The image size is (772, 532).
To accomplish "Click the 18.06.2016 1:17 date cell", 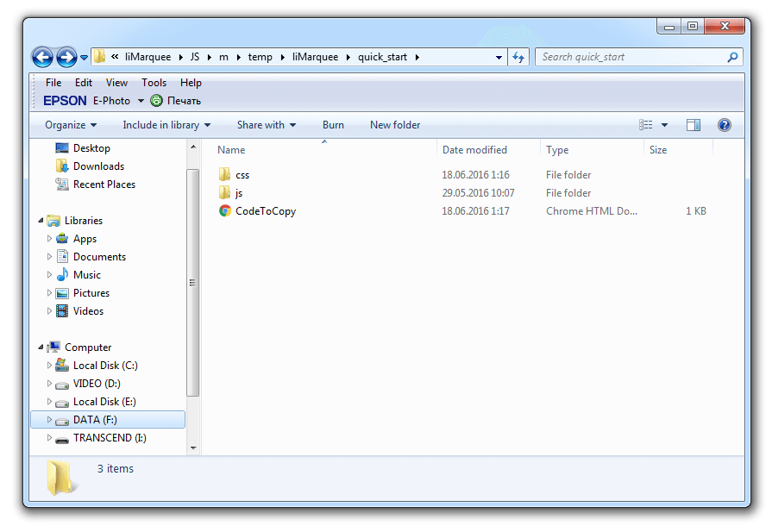I will click(x=475, y=211).
